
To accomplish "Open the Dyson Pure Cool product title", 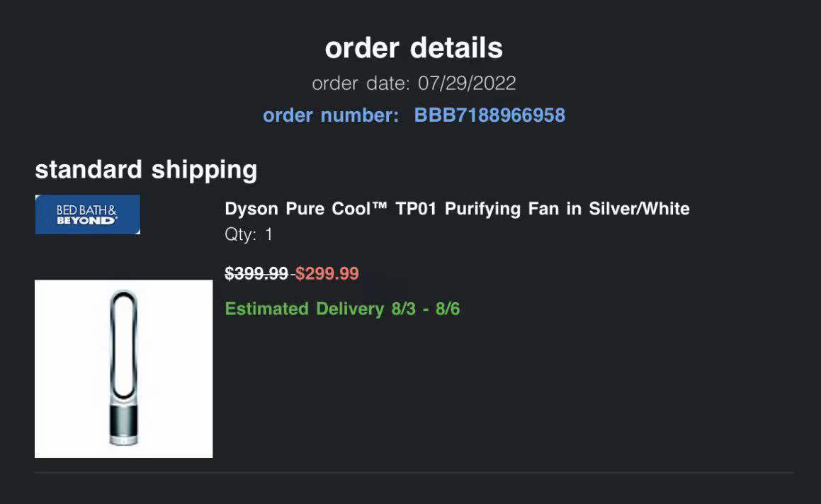I will (457, 209).
